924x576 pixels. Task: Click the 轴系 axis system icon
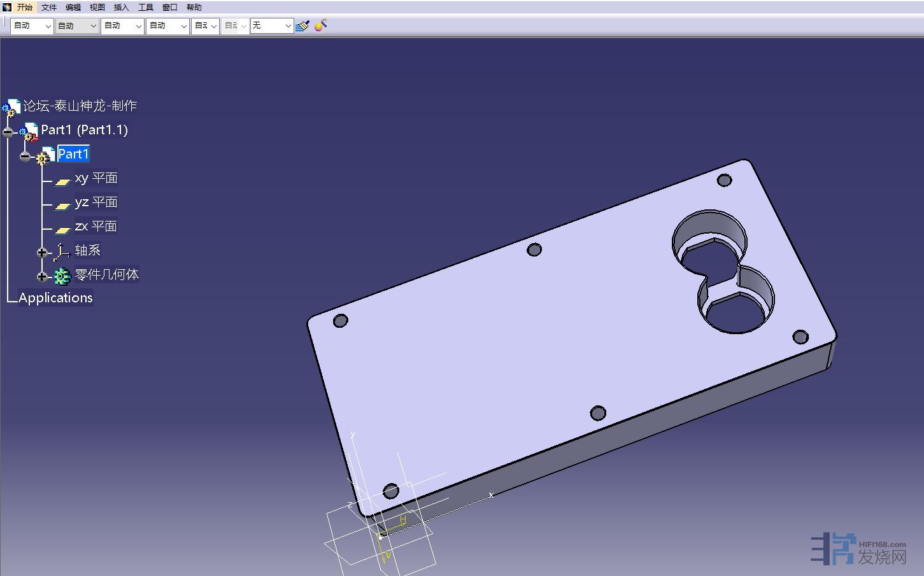pyautogui.click(x=61, y=252)
